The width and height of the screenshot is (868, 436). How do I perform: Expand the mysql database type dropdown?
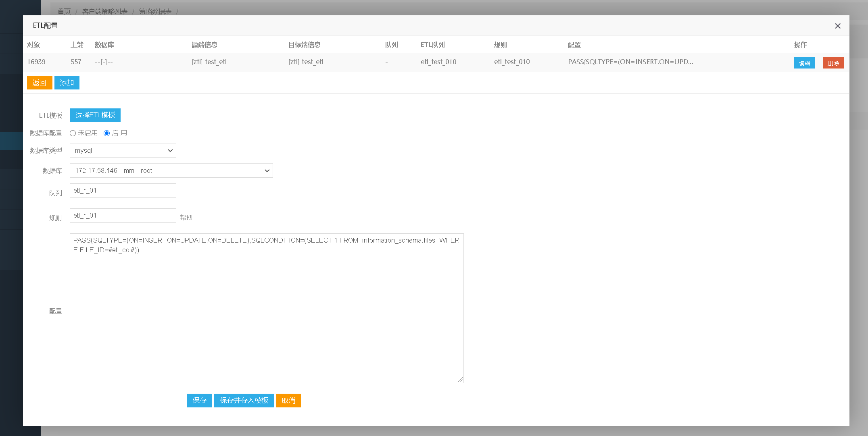[x=123, y=150]
